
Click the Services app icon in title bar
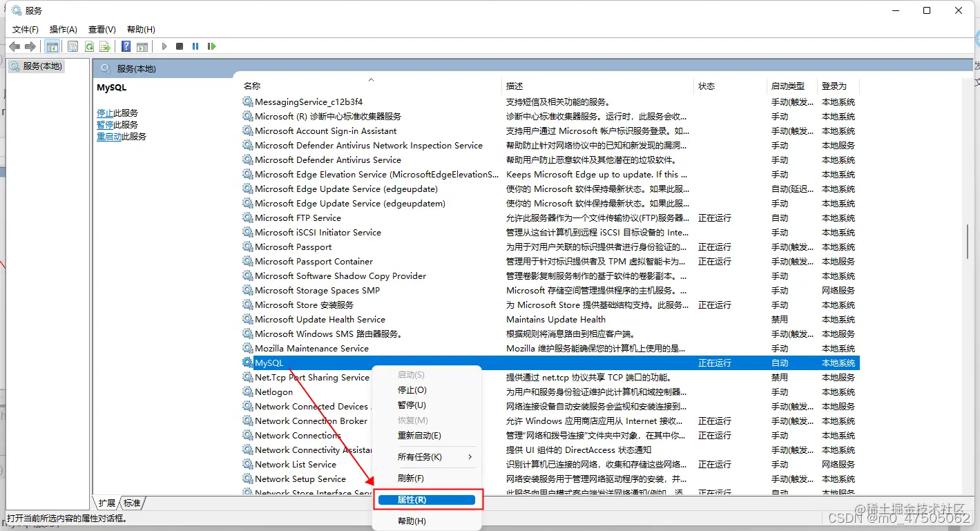[17, 10]
